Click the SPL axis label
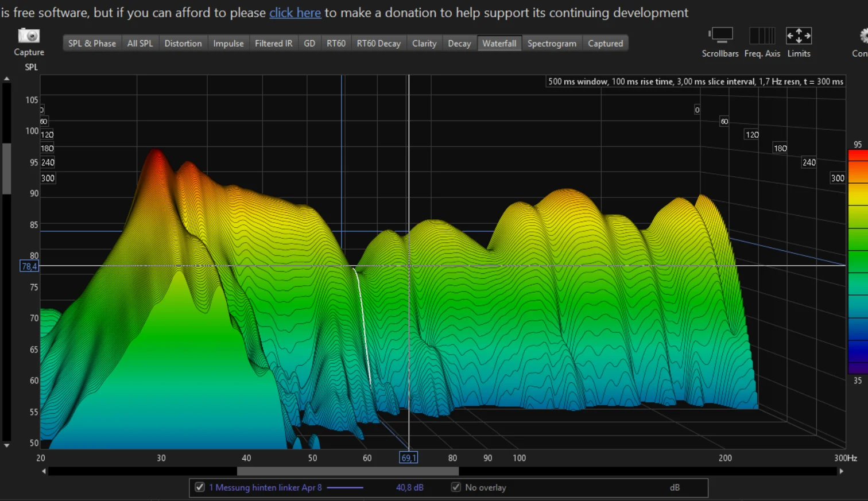Viewport: 868px width, 501px height. tap(32, 67)
